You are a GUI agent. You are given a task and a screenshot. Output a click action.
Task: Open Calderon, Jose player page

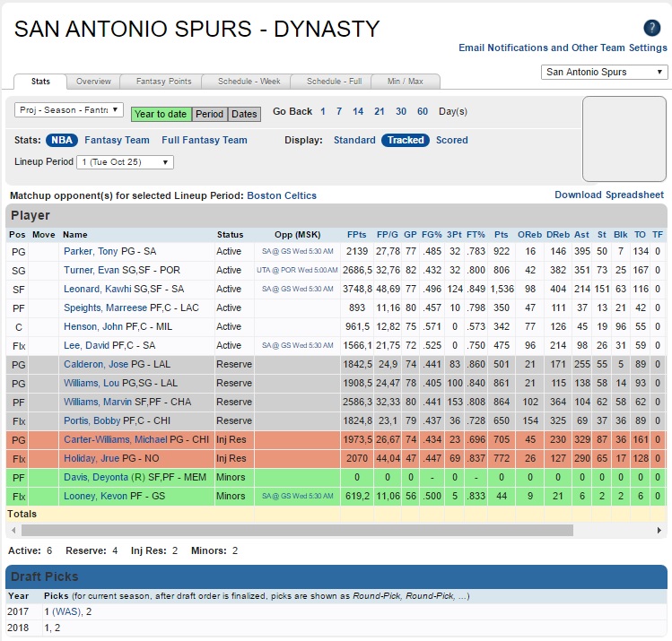click(x=96, y=364)
